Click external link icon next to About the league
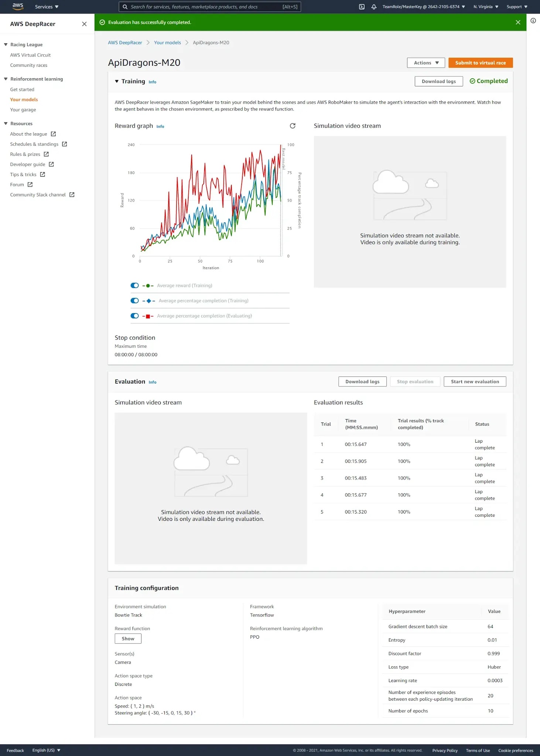540x756 pixels. pyautogui.click(x=53, y=134)
